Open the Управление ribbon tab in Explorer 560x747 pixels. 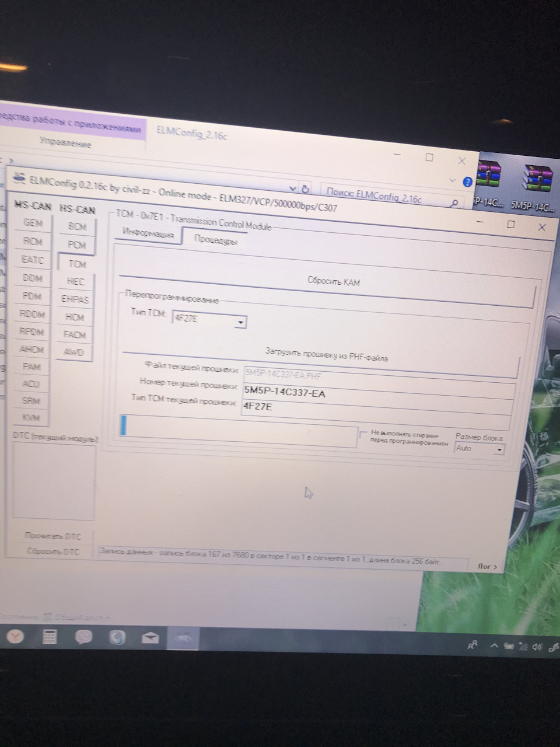tap(65, 143)
